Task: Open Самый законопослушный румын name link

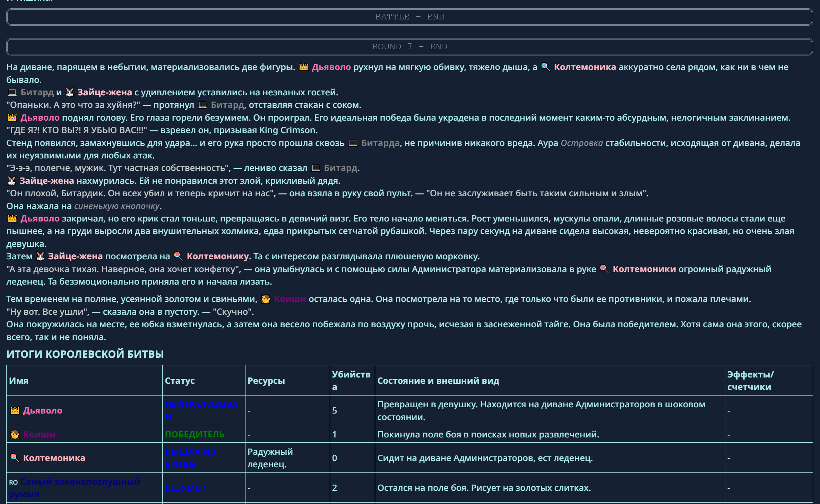Action: point(80,482)
